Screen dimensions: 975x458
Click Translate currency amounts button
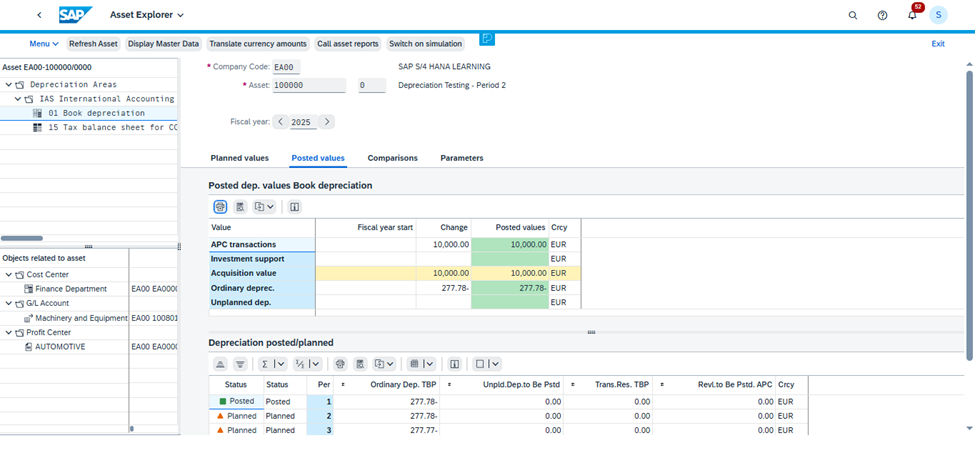coord(258,44)
